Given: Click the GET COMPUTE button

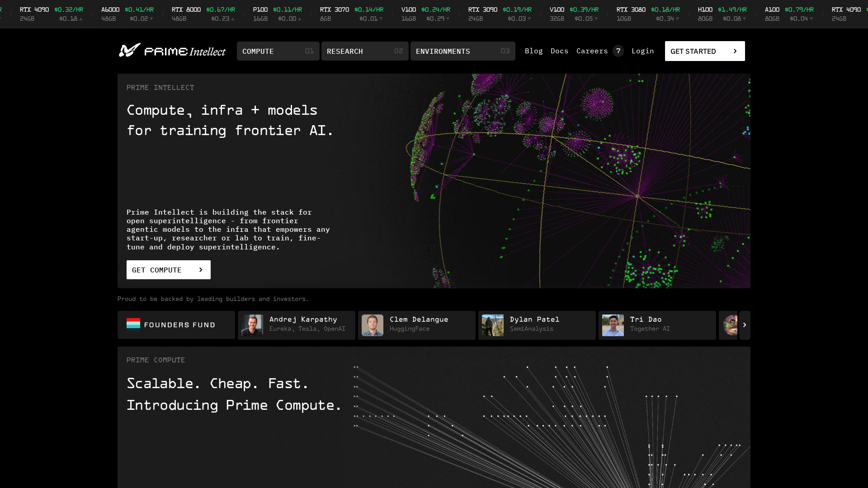Looking at the screenshot, I should (x=168, y=270).
